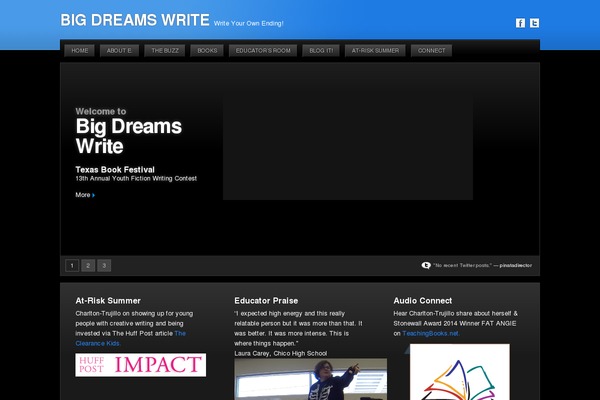Click the Write Your Own Ending! tagline
The width and height of the screenshot is (600, 400).
(x=249, y=23)
